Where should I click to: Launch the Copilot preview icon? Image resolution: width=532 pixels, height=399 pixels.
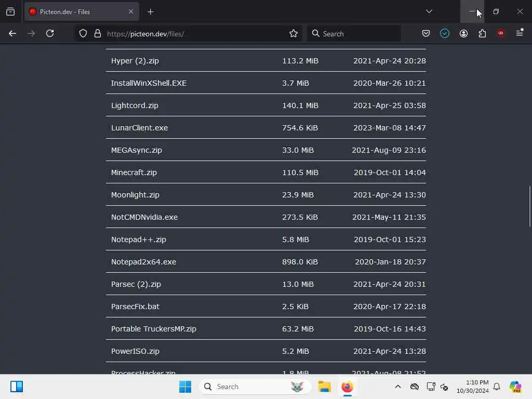pyautogui.click(x=515, y=387)
